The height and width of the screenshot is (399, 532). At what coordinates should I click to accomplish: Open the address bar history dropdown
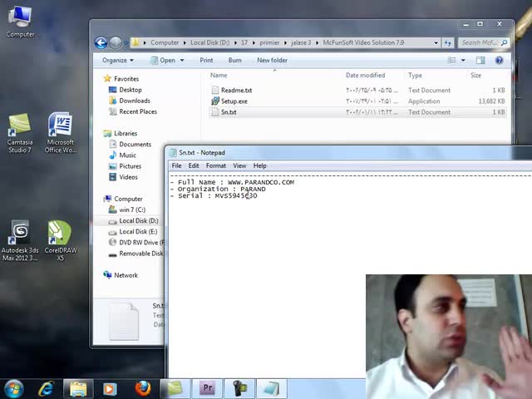pos(436,42)
